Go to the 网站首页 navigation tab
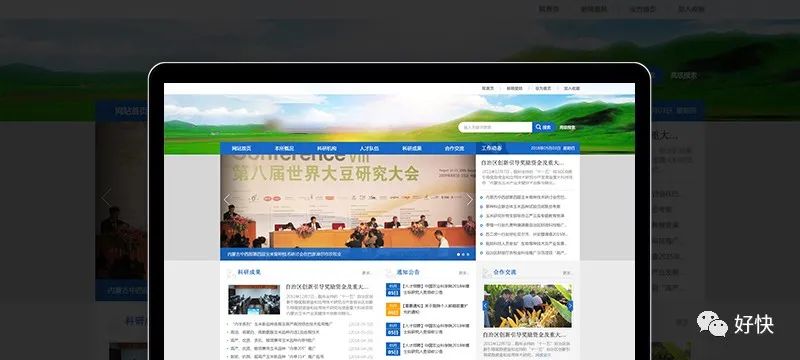This screenshot has height=360, width=800. click(x=241, y=148)
